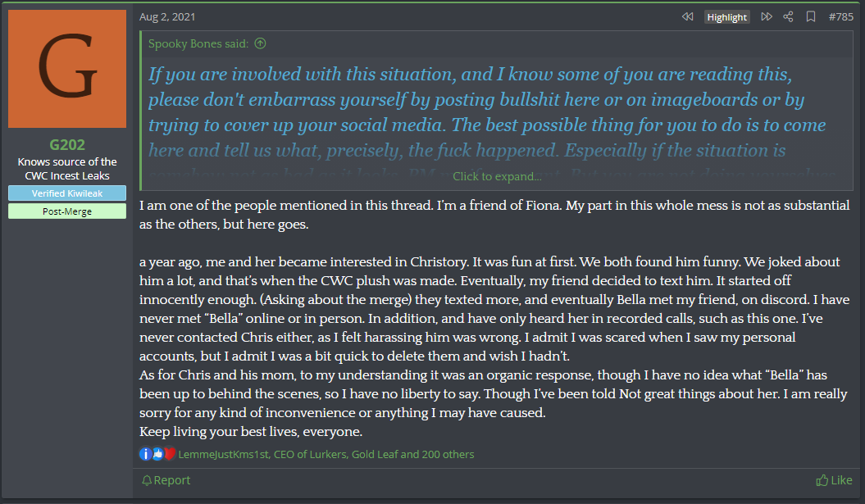Image resolution: width=865 pixels, height=504 pixels.
Task: Toggle the Highlight button
Action: click(727, 17)
